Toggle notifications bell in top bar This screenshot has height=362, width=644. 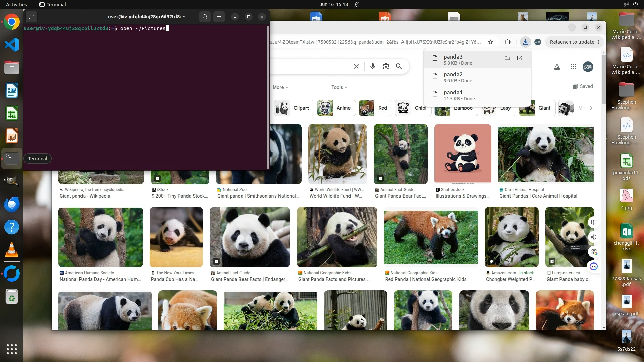tap(357, 5)
